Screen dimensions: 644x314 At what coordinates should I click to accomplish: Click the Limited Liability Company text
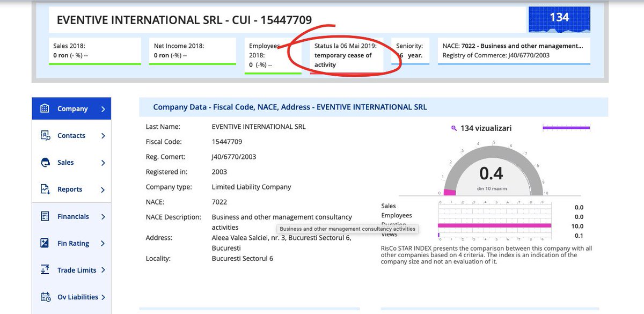pos(252,187)
